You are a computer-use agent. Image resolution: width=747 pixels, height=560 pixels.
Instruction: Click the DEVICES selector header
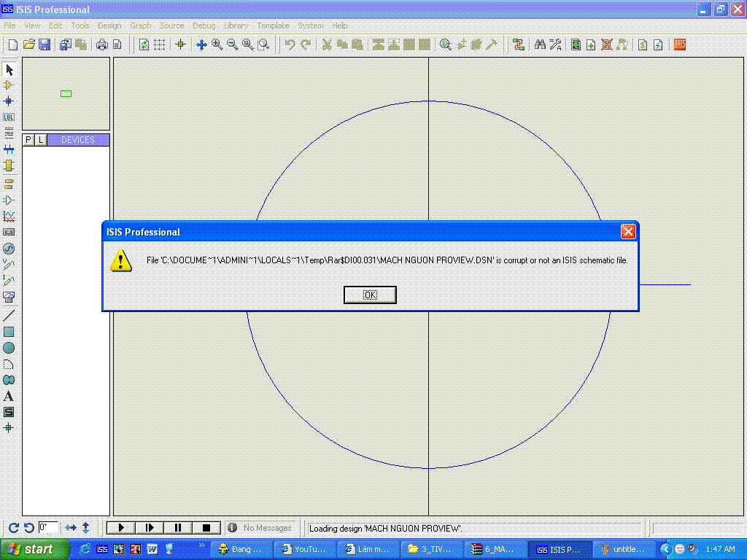(x=78, y=139)
